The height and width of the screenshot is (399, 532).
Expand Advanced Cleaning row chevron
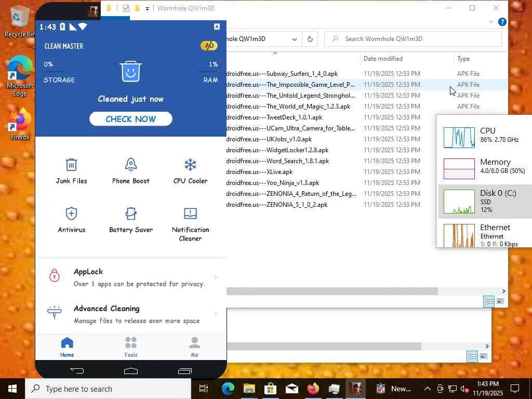(216, 314)
